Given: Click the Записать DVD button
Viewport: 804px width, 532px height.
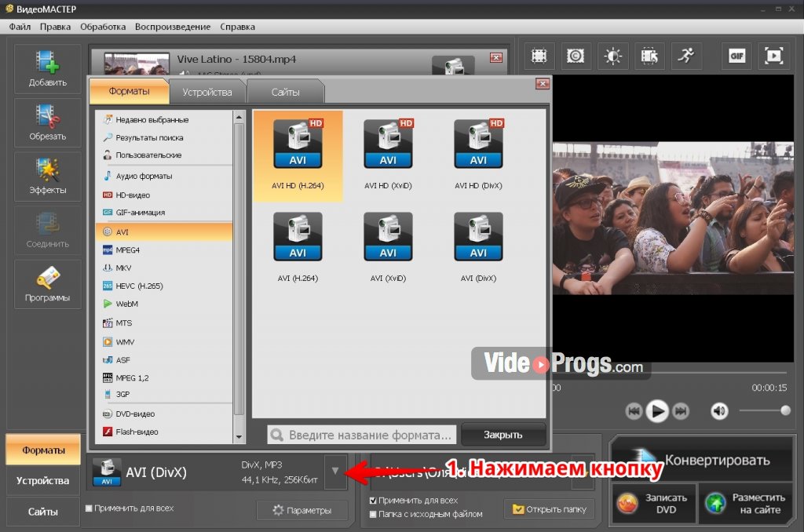Looking at the screenshot, I should click(x=654, y=504).
